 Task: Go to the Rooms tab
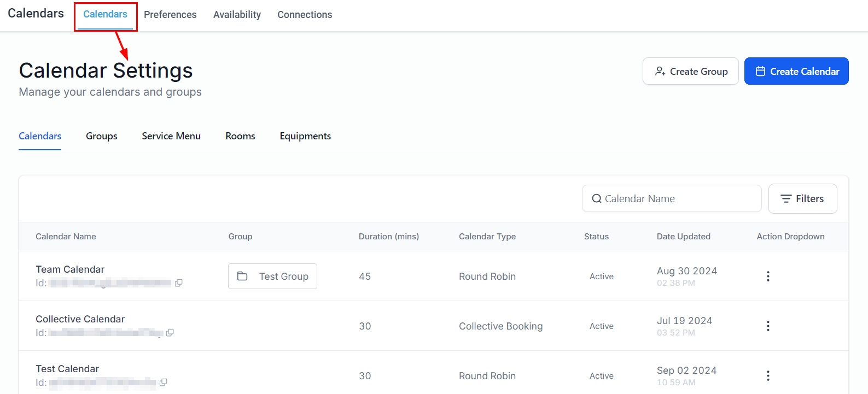[240, 136]
